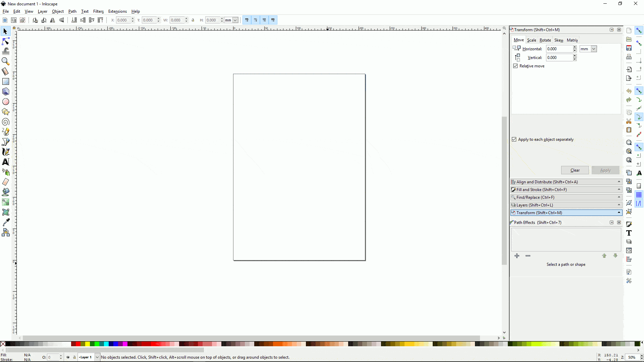Image resolution: width=644 pixels, height=362 pixels.
Task: Select the Rectangle tool
Action: pyautogui.click(x=6, y=81)
